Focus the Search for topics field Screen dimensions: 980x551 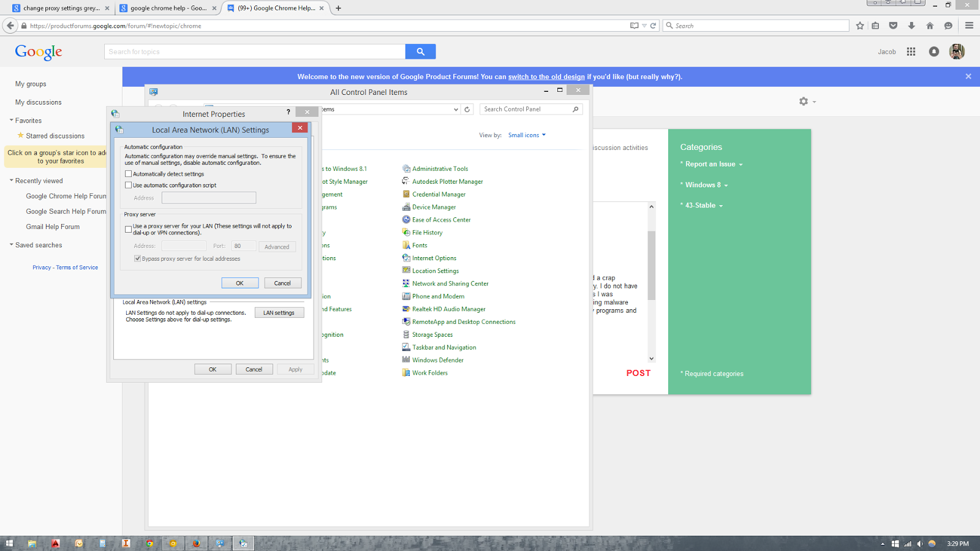click(255, 52)
